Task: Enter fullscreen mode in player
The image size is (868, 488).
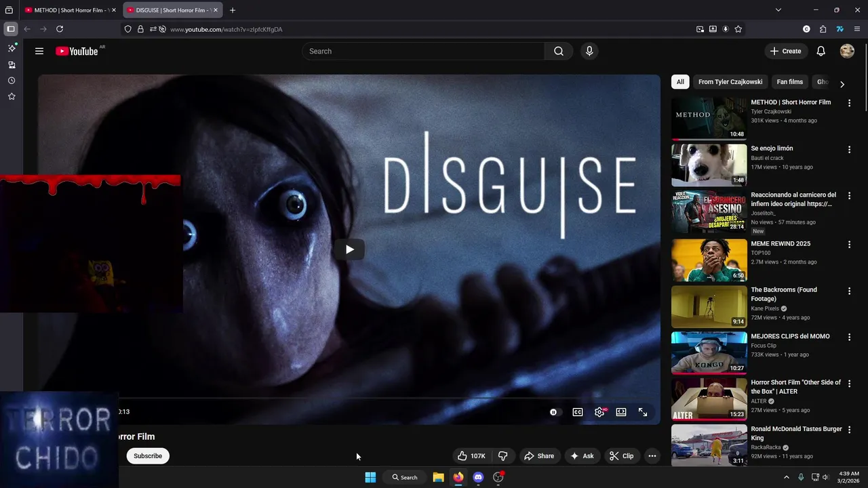Action: tap(643, 412)
